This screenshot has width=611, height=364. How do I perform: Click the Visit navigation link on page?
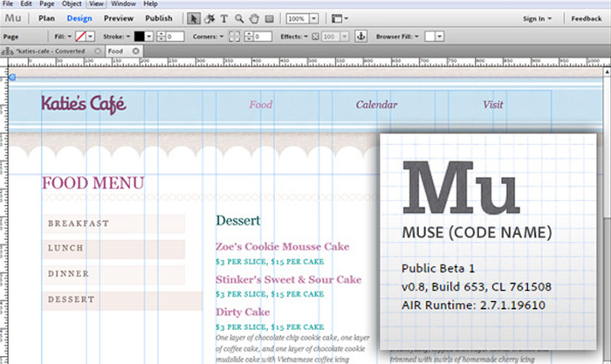[x=493, y=105]
